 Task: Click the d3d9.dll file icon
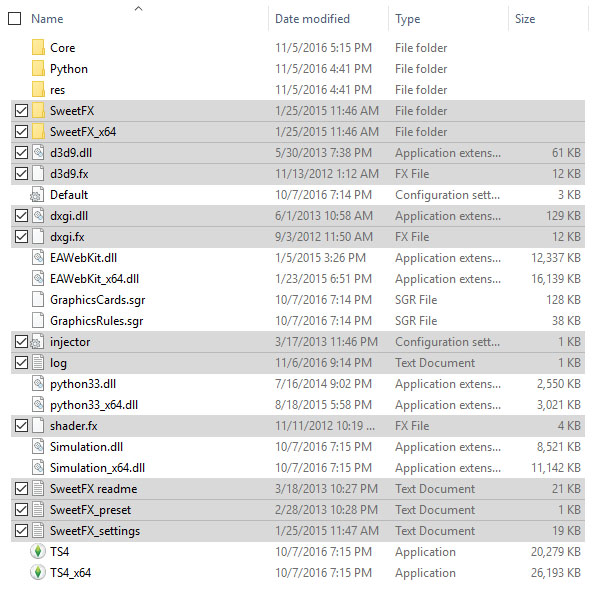(x=38, y=153)
